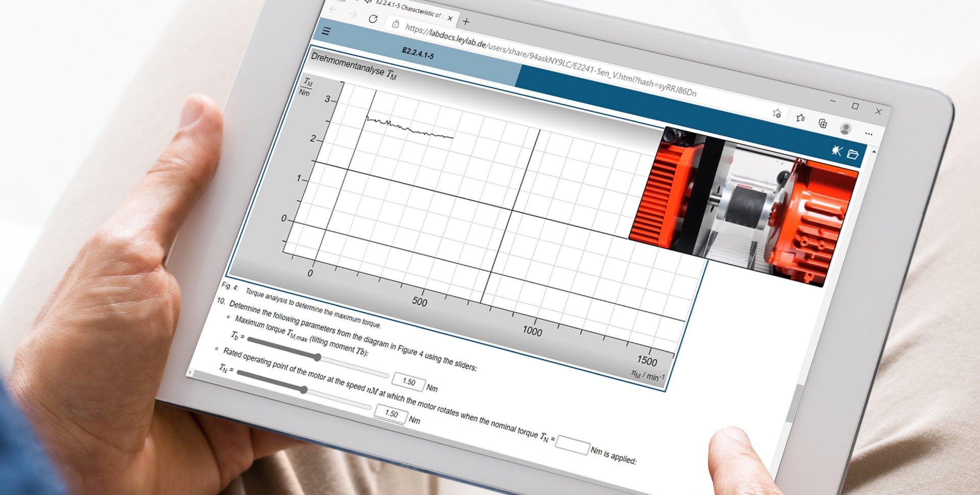This screenshot has width=980, height=495.
Task: Click the 'Fig. 4:' caption text
Action: click(x=229, y=286)
